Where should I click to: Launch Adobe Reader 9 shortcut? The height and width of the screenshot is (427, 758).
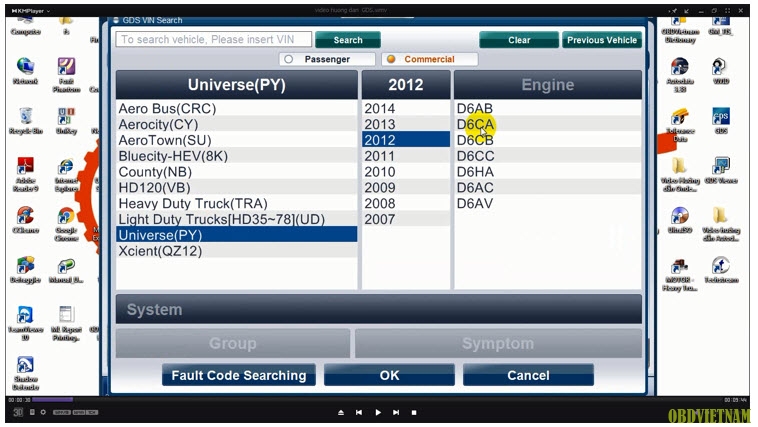point(26,174)
